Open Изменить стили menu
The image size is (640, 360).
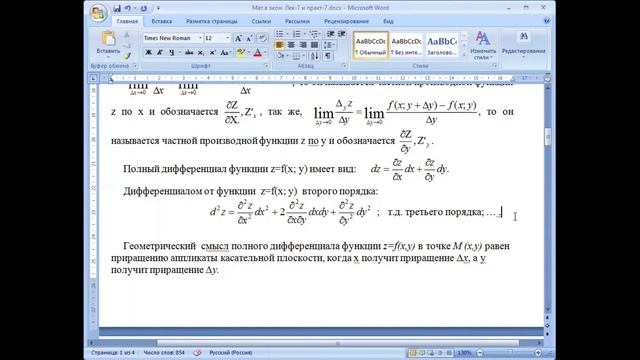tap(483, 46)
